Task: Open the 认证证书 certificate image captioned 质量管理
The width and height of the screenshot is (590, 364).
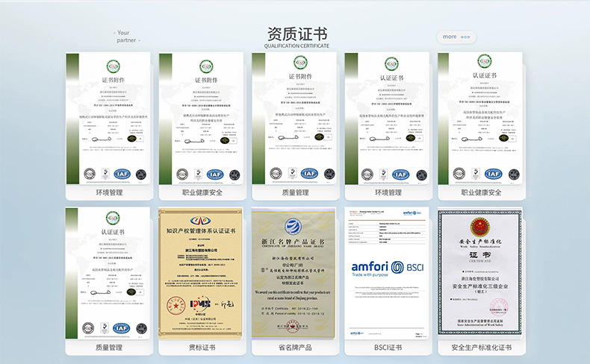Action: pos(108,274)
